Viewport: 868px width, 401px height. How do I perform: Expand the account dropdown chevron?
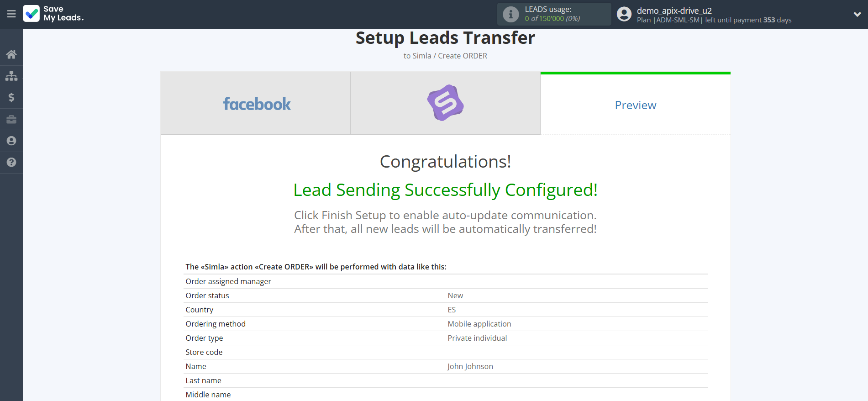coord(857,14)
